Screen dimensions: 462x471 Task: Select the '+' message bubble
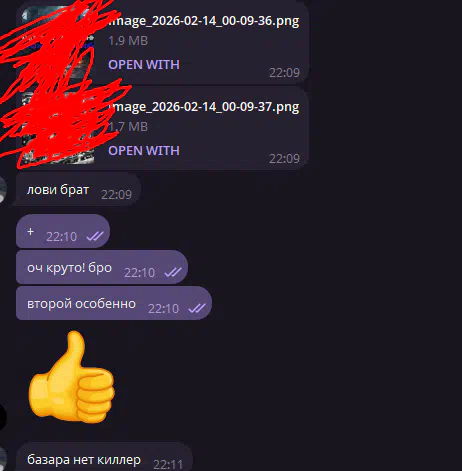click(63, 231)
